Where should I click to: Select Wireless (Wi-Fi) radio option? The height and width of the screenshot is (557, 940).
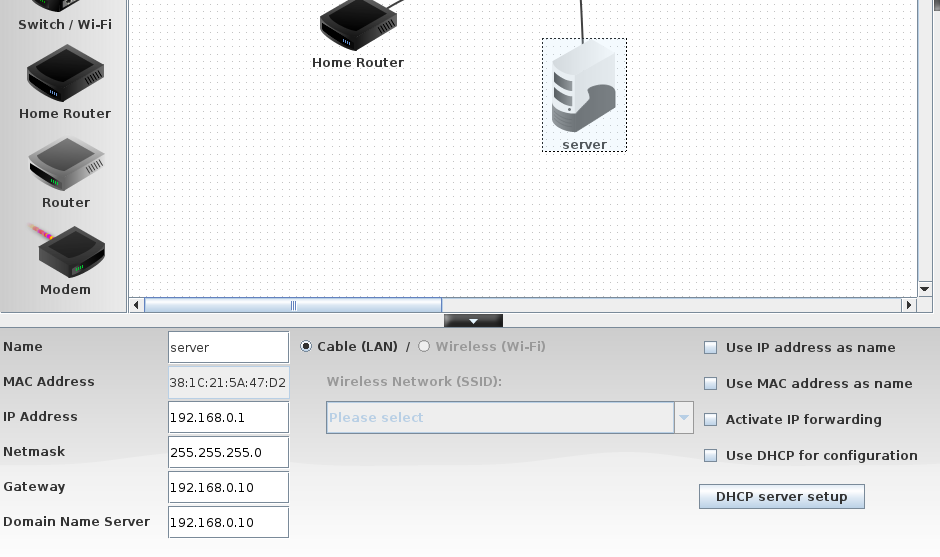pyautogui.click(x=424, y=347)
